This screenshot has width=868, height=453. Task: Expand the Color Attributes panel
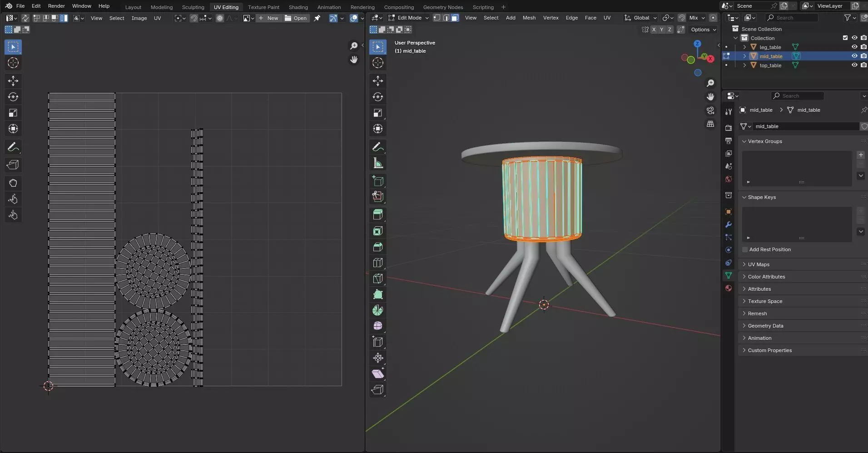click(802, 277)
